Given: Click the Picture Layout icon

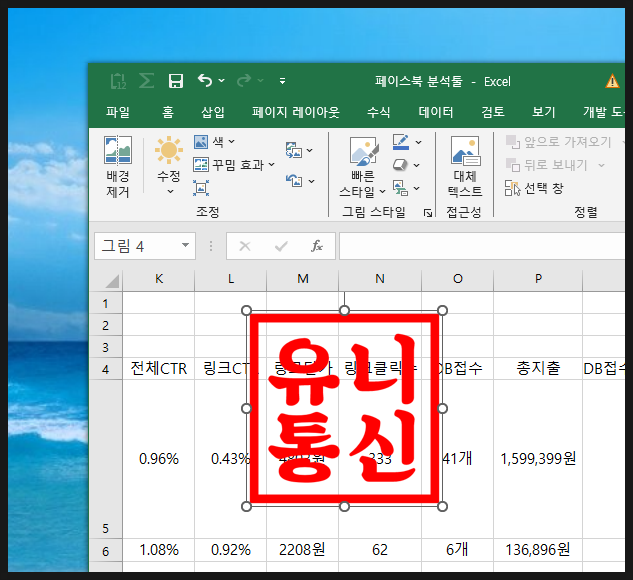Looking at the screenshot, I should [400, 188].
